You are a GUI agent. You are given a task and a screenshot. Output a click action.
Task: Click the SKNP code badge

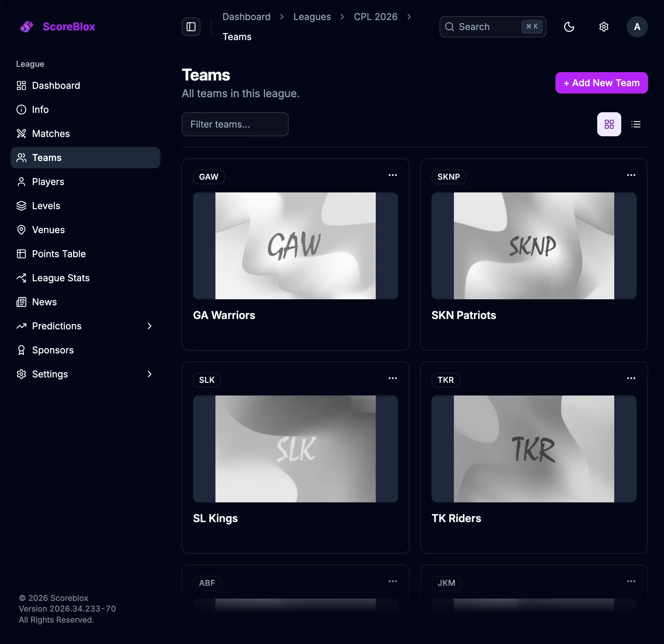[449, 177]
